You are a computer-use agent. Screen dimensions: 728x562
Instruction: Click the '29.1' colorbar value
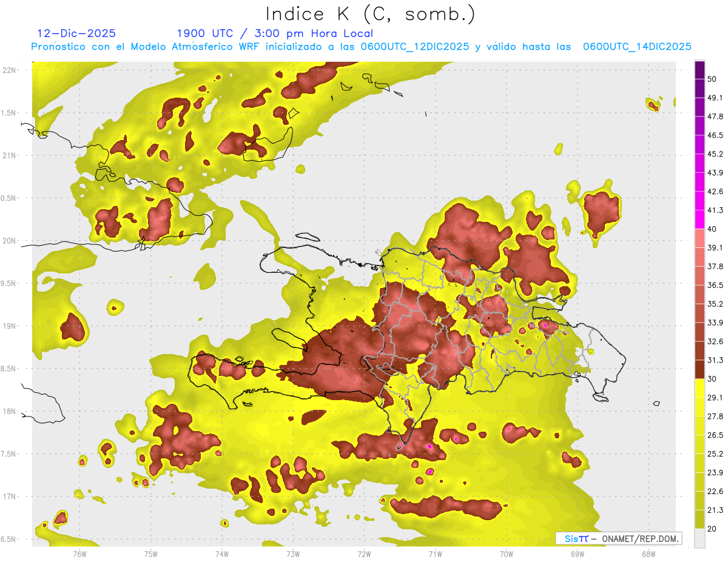[x=715, y=397]
